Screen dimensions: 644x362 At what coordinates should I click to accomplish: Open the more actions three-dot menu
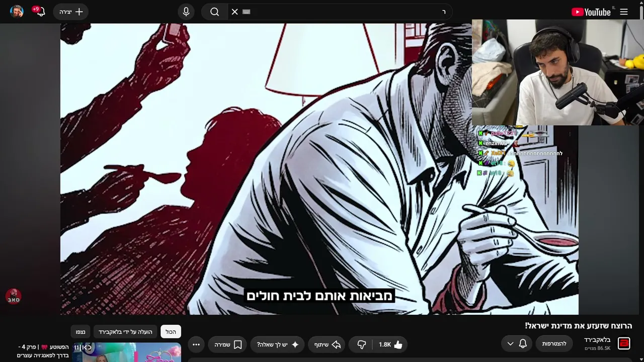196,344
